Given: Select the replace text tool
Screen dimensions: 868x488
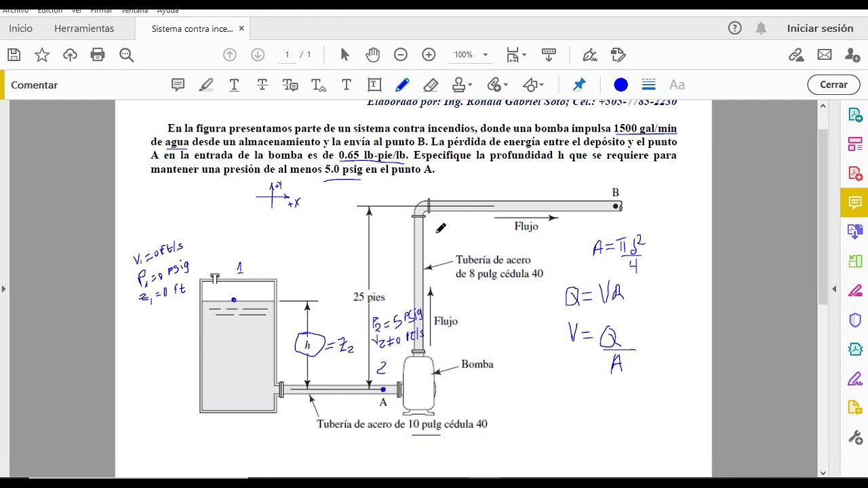Looking at the screenshot, I should pyautogui.click(x=290, y=85).
